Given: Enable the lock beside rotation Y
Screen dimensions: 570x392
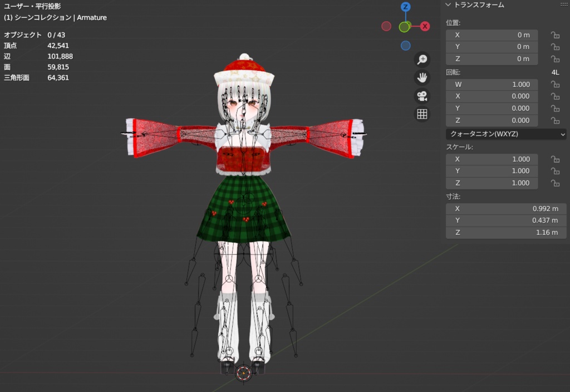Looking at the screenshot, I should pos(555,108).
